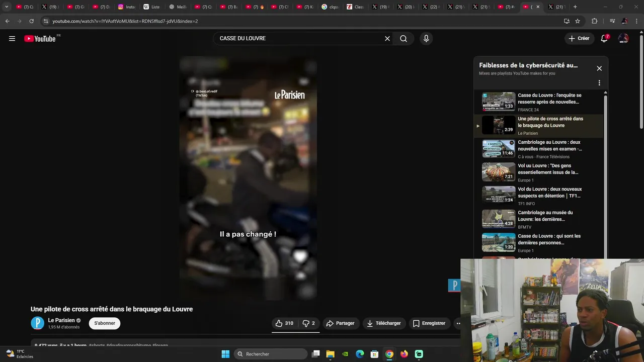This screenshot has height=362, width=644.
Task: Open the NVIDIA app in the taskbar
Action: point(345,354)
